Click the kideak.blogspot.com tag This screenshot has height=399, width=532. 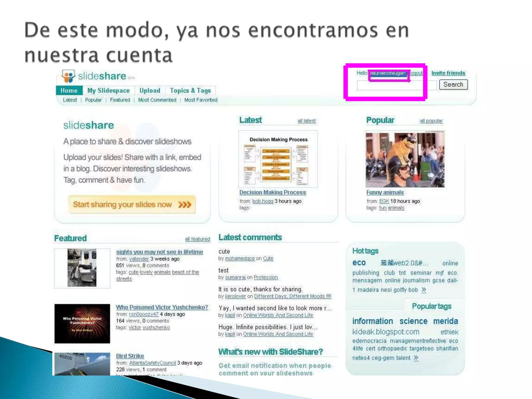coord(386,332)
